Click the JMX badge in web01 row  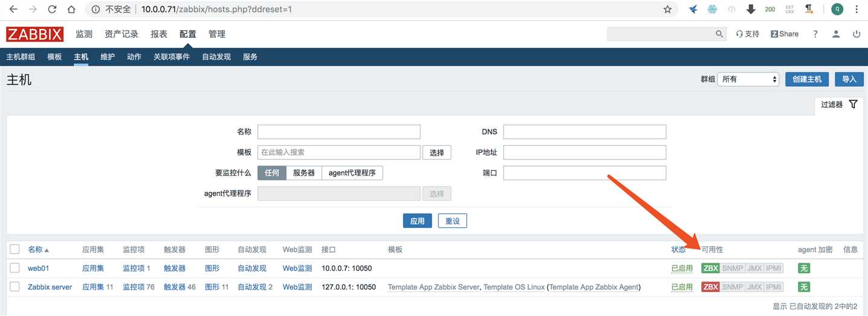point(754,268)
